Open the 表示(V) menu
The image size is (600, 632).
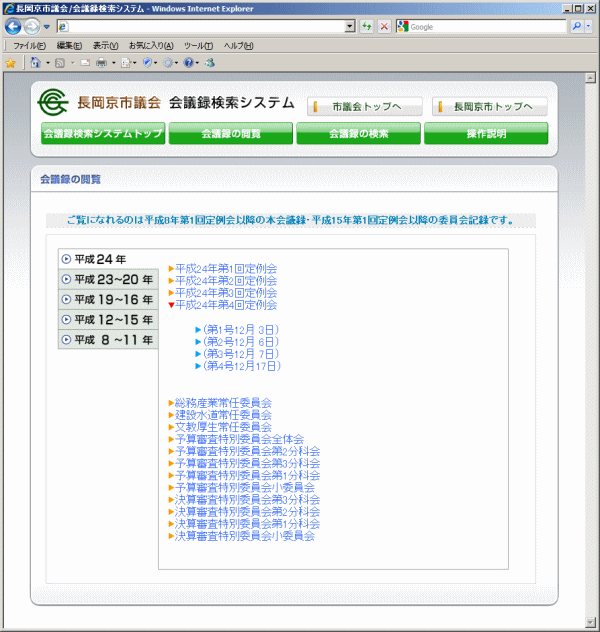pyautogui.click(x=106, y=46)
